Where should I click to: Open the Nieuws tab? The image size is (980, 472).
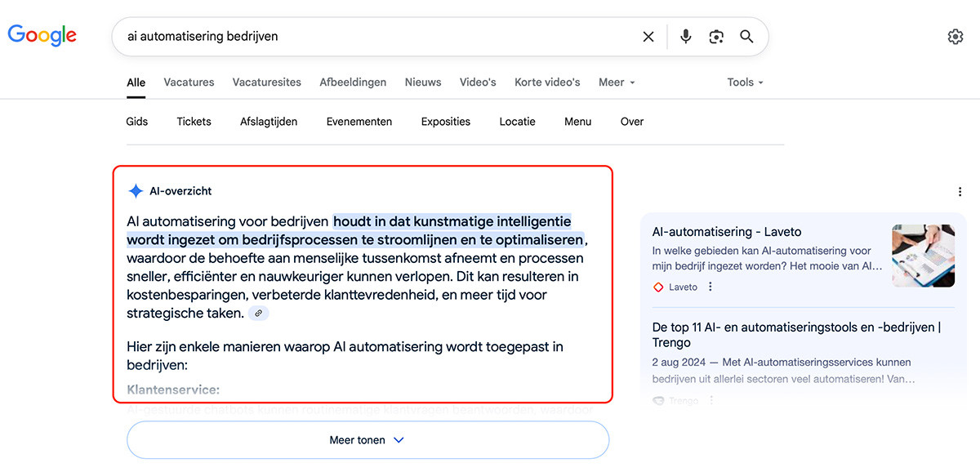(x=423, y=82)
